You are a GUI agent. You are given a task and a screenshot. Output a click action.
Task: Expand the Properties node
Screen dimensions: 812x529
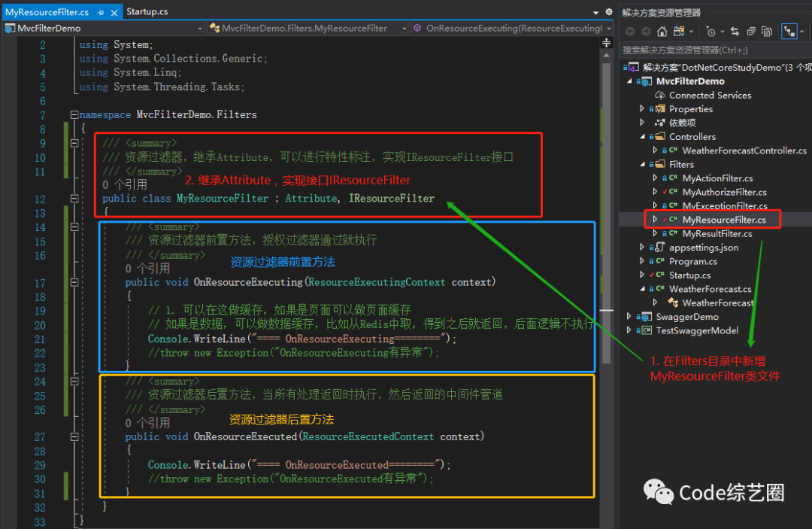click(x=642, y=109)
